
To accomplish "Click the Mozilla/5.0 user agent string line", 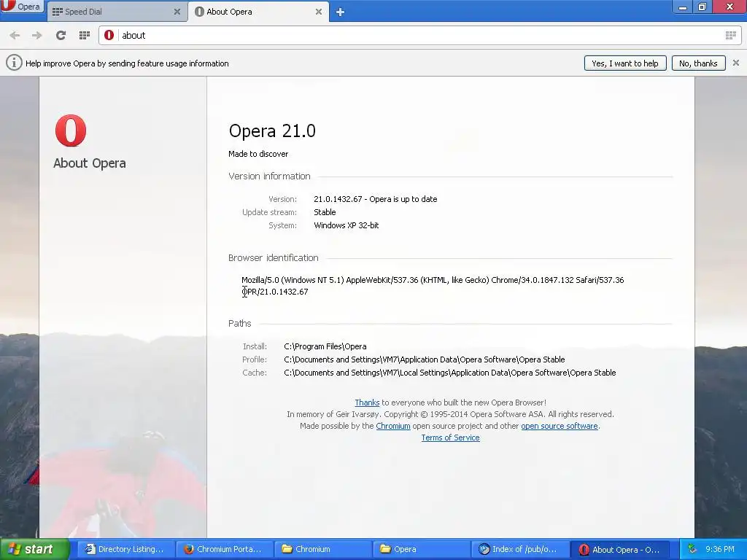I will tap(433, 280).
